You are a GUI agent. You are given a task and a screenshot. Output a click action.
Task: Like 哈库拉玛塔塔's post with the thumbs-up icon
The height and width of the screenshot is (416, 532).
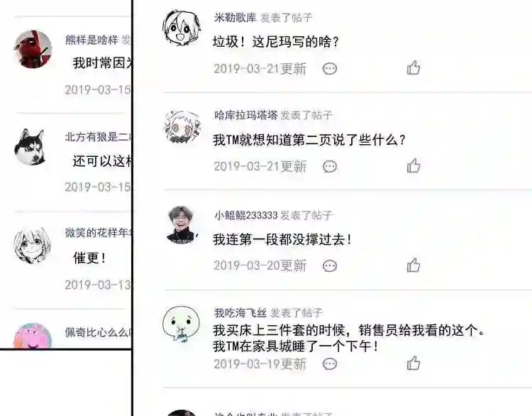[414, 165]
